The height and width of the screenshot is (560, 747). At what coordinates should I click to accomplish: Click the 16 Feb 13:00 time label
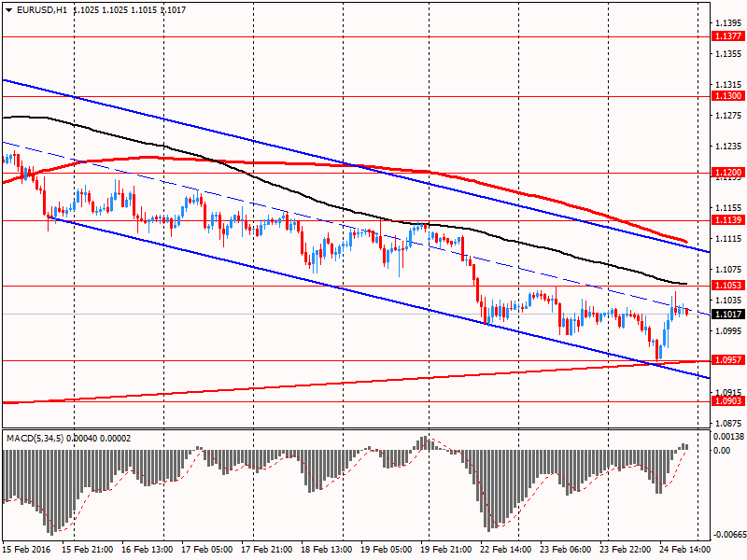pos(148,550)
